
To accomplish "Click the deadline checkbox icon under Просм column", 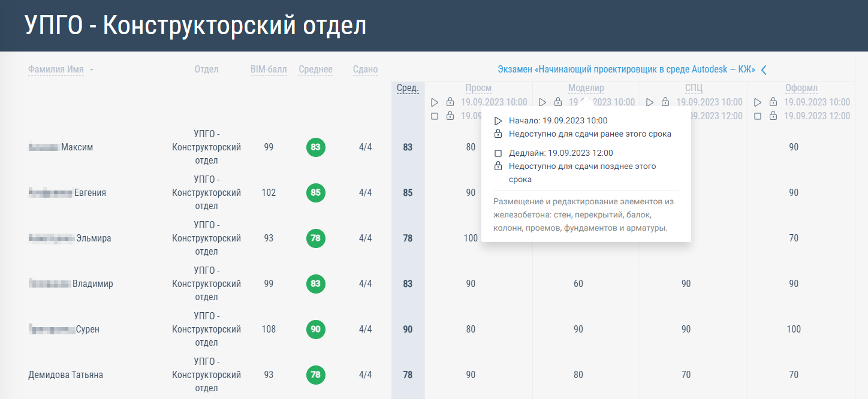I will (435, 117).
